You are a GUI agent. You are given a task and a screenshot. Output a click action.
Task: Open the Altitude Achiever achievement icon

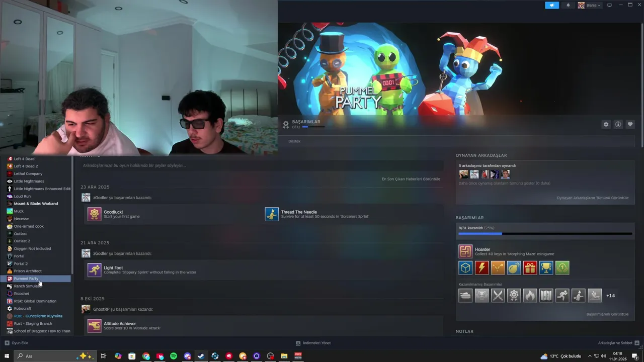94,326
